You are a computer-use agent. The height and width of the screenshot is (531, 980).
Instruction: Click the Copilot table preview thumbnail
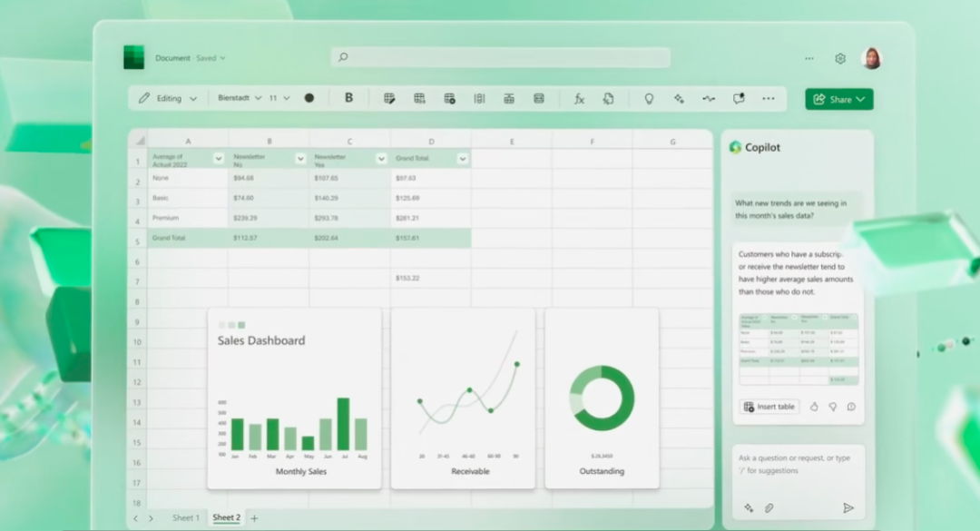(799, 349)
